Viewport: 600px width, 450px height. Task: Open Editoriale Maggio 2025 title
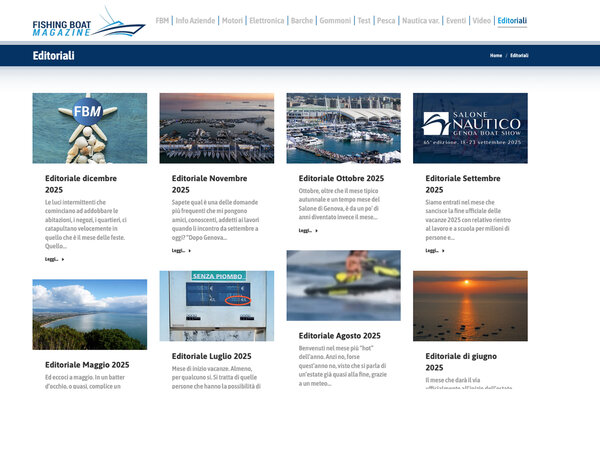[x=87, y=365]
